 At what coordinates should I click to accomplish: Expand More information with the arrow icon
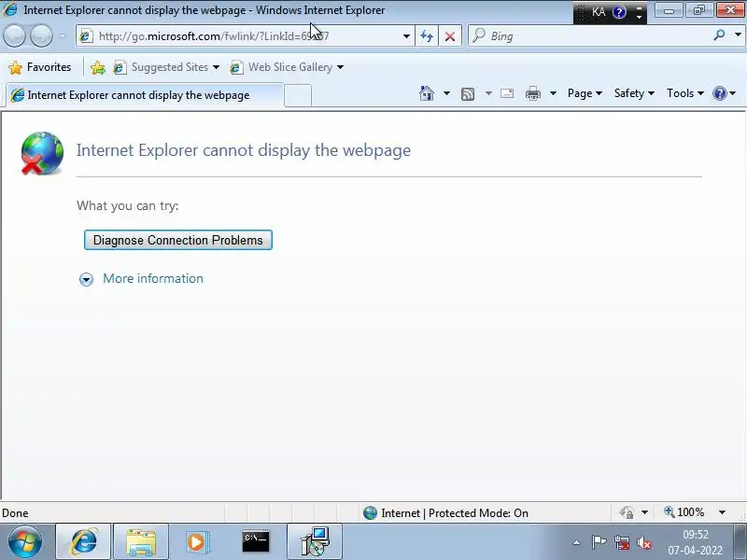tap(86, 279)
